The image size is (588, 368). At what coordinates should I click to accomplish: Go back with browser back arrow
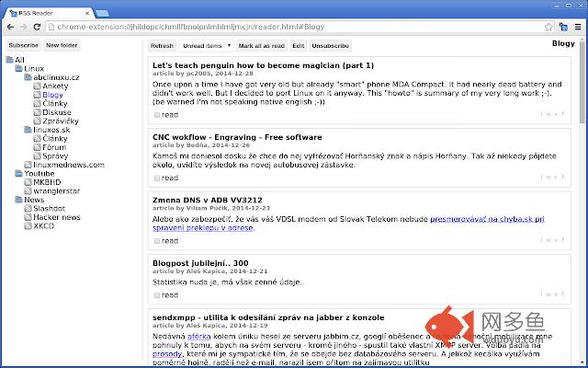(10, 27)
